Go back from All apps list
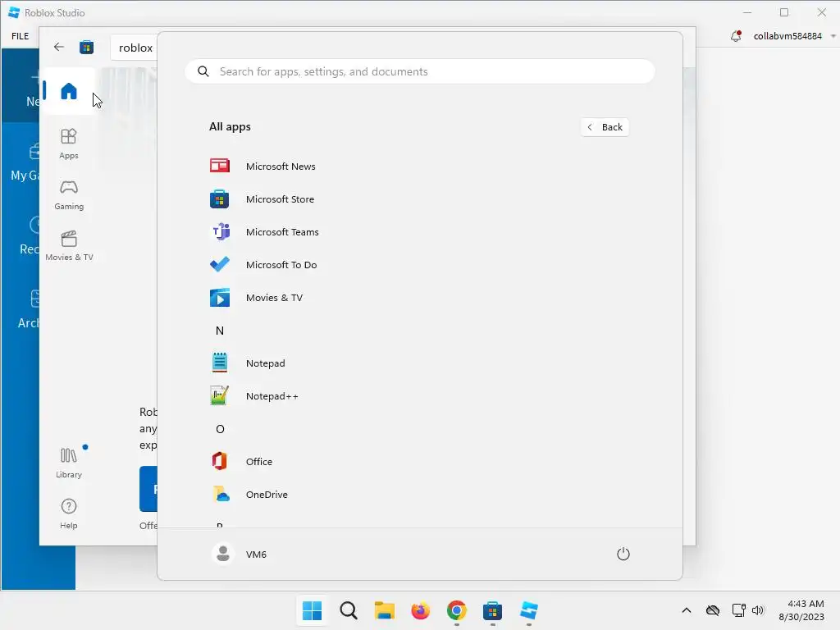 [x=605, y=127]
